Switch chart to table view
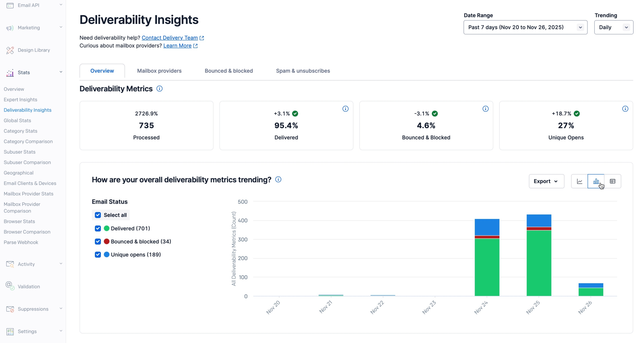This screenshot has height=343, width=644. coord(613,181)
